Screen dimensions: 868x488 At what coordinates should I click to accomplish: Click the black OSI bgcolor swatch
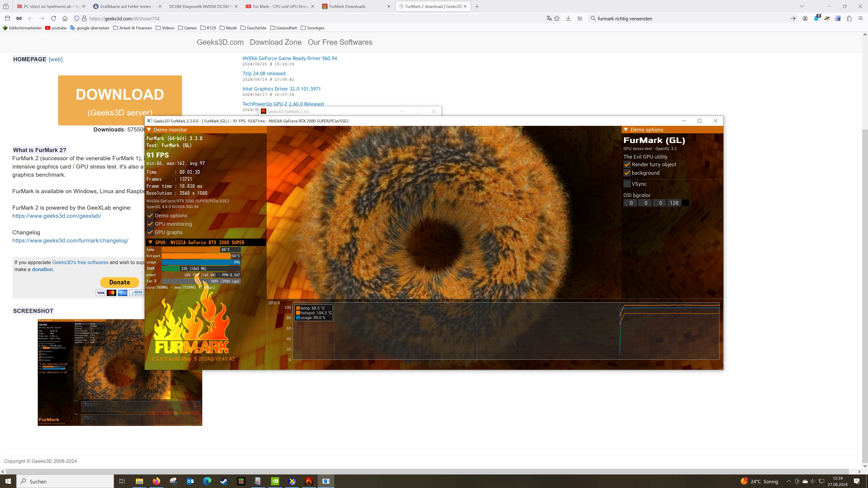[685, 203]
